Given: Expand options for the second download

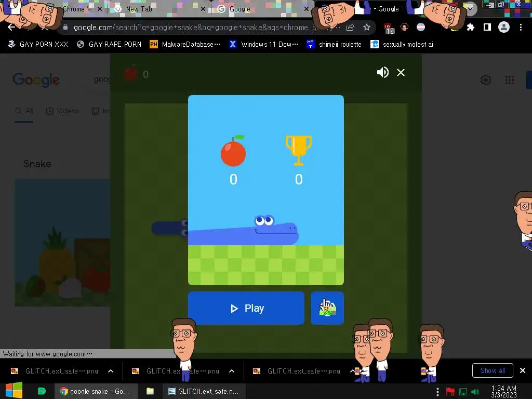Looking at the screenshot, I should (232, 371).
